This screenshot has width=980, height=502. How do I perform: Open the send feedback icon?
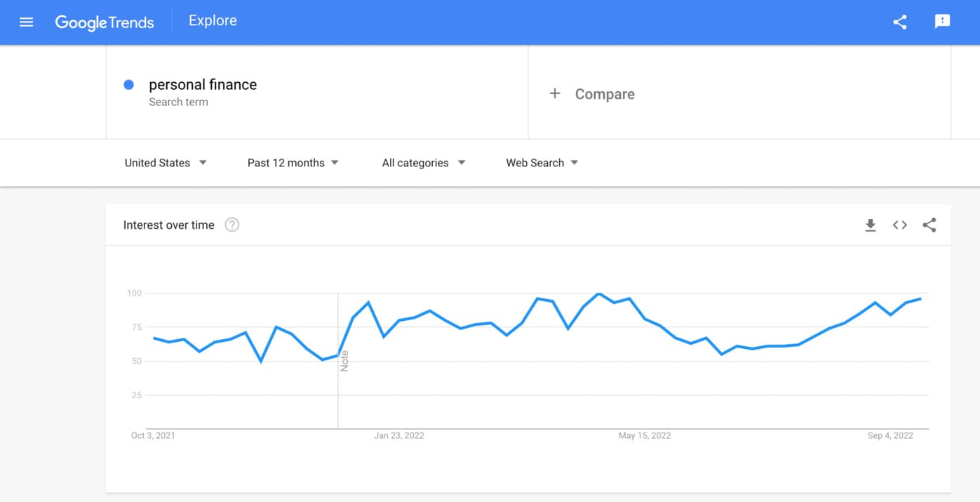942,22
